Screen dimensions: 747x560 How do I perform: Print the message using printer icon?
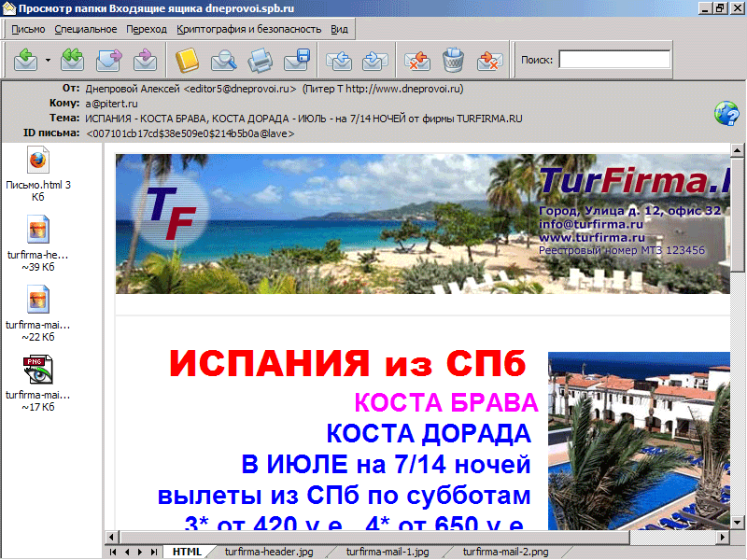point(260,61)
